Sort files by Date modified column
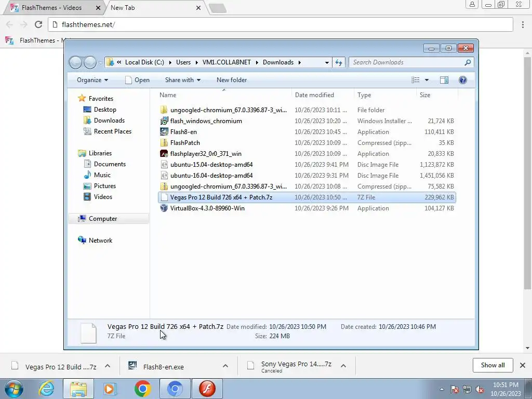 tap(323, 95)
